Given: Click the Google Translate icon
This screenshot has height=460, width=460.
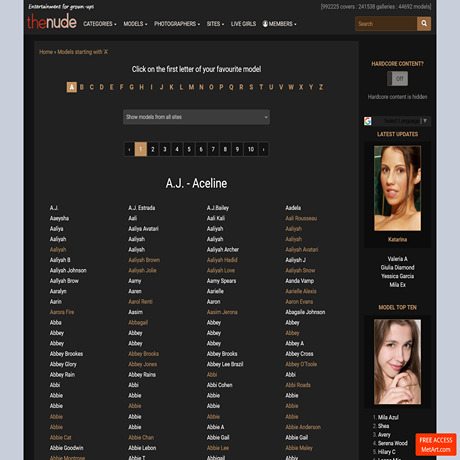Looking at the screenshot, I should (x=368, y=121).
